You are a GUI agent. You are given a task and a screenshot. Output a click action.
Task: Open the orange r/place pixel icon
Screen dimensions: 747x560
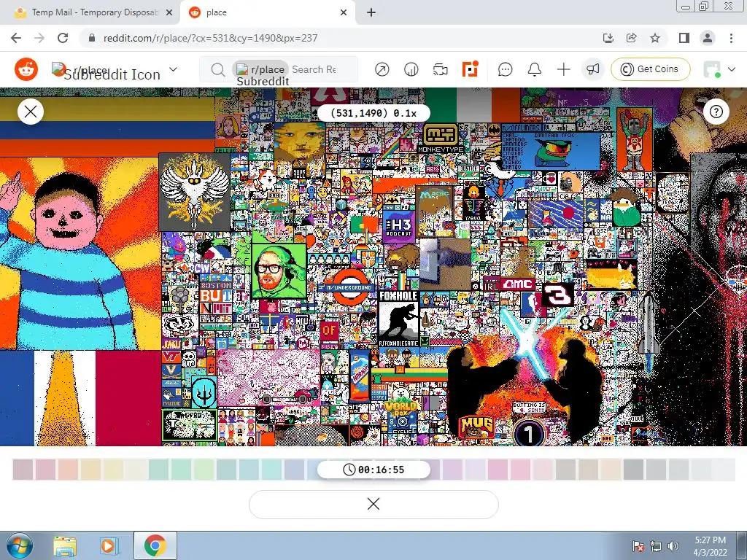(x=471, y=69)
